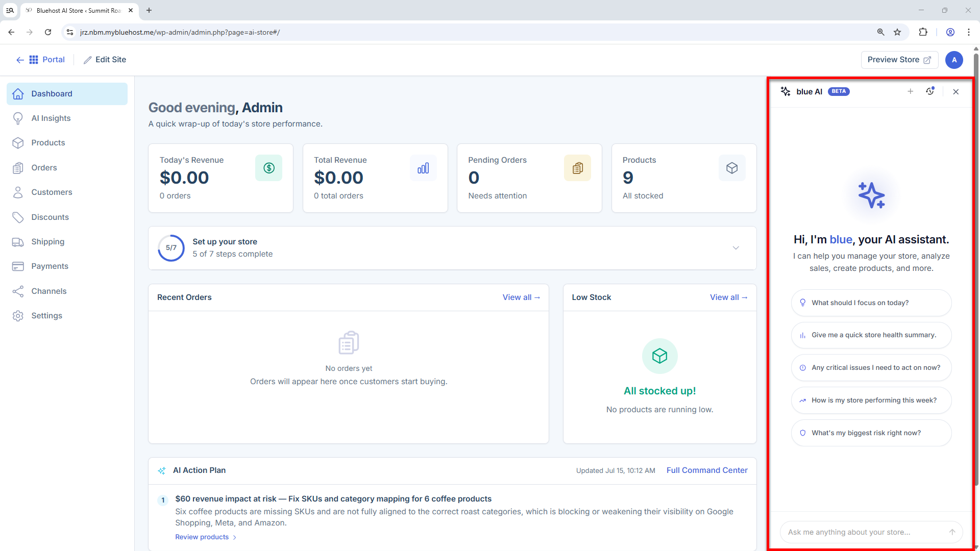Viewport: 980px width, 551px height.
Task: Open Settings in the sidebar
Action: coord(67,316)
